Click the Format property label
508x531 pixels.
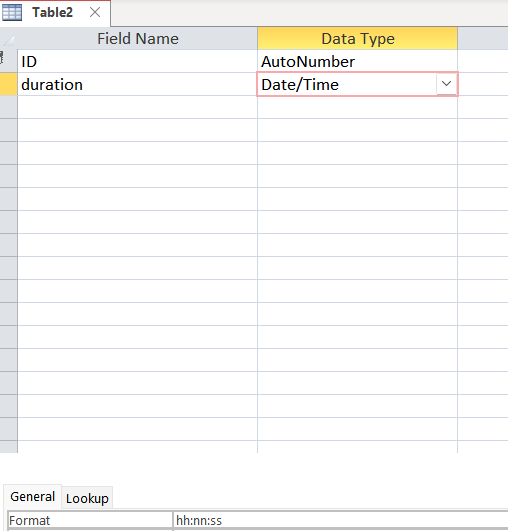90,520
